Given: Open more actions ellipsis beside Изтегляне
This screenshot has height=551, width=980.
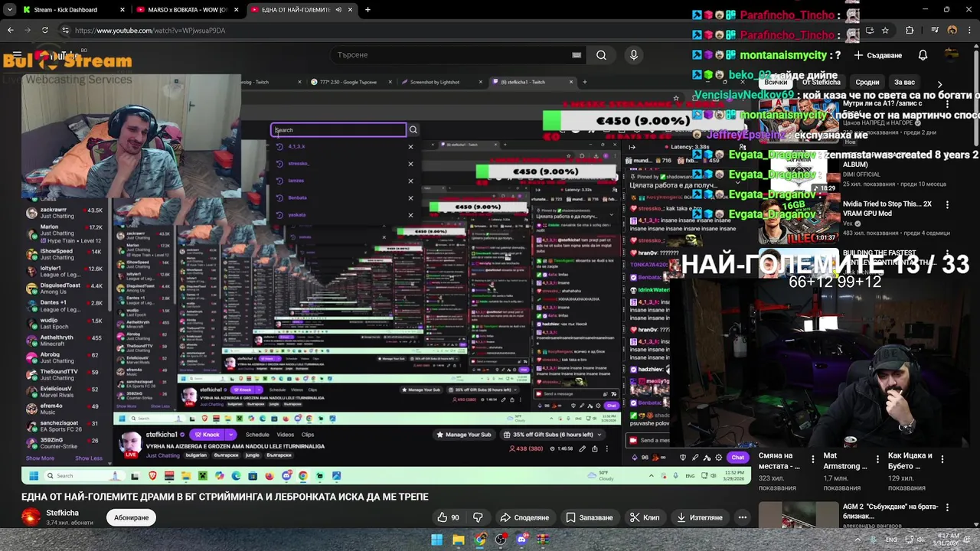Looking at the screenshot, I should (742, 517).
